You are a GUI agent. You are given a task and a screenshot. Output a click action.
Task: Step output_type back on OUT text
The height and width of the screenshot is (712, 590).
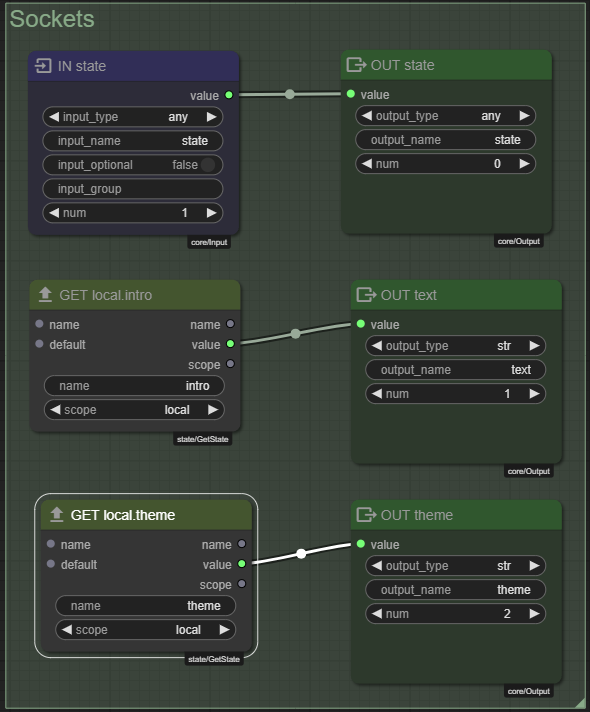pyautogui.click(x=377, y=346)
